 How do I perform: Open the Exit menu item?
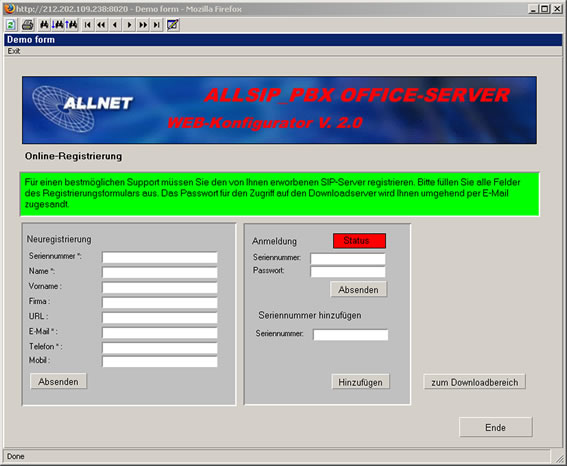14,51
